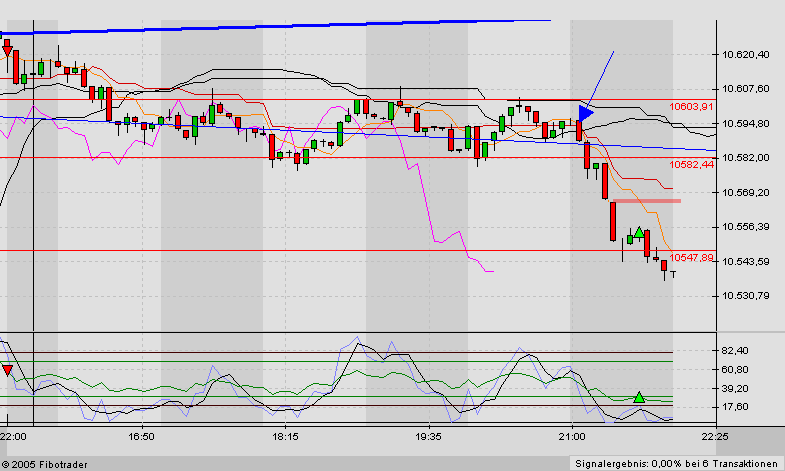
Task: Click the red down-triangle marker in oscillator panel
Action: point(7,370)
